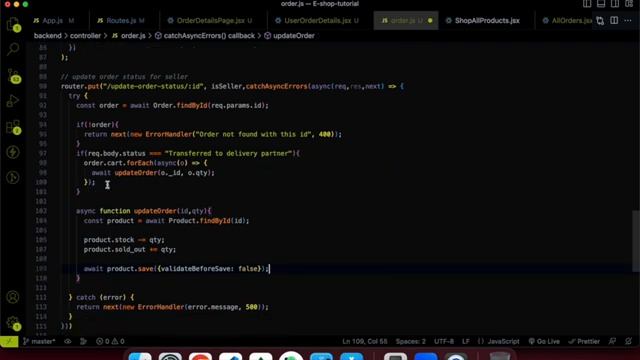Click 'ErrorHandler' on line 95
This screenshot has width=640, height=360.
[x=169, y=134]
